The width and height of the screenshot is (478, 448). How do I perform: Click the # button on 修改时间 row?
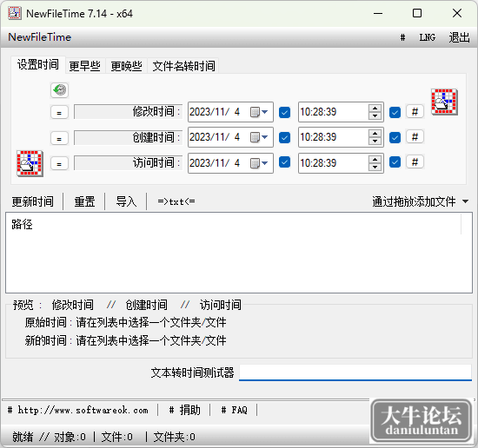click(415, 111)
